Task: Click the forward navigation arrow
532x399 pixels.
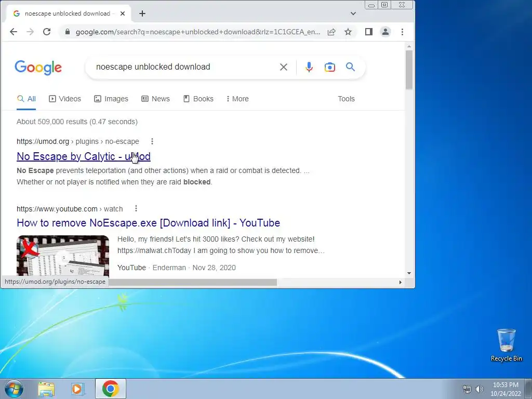Action: (x=30, y=32)
